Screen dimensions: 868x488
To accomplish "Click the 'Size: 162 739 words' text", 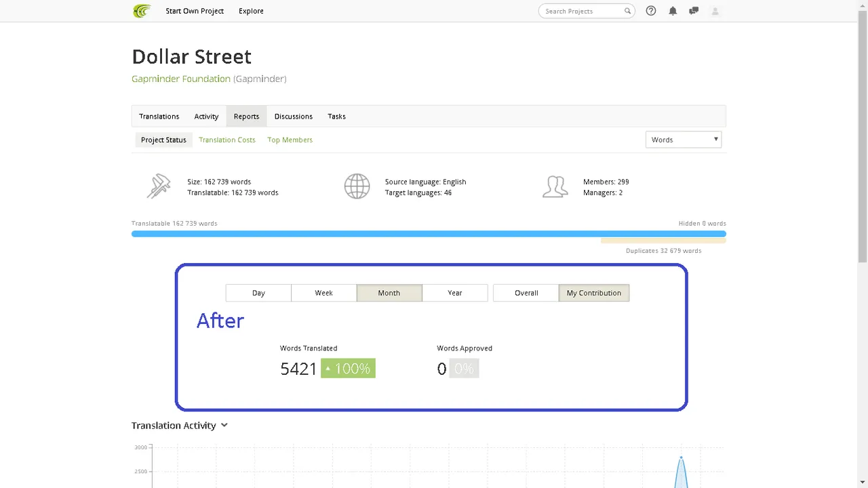I will click(x=219, y=182).
